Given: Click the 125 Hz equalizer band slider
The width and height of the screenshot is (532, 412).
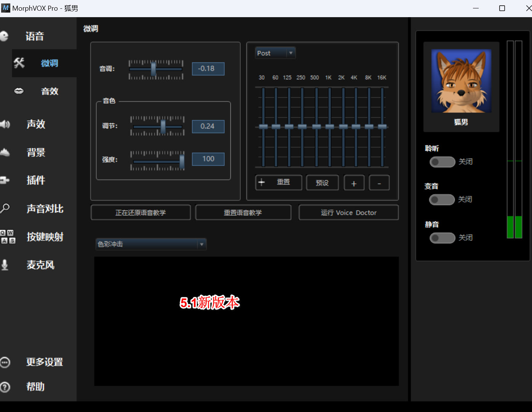Looking at the screenshot, I should tap(289, 127).
